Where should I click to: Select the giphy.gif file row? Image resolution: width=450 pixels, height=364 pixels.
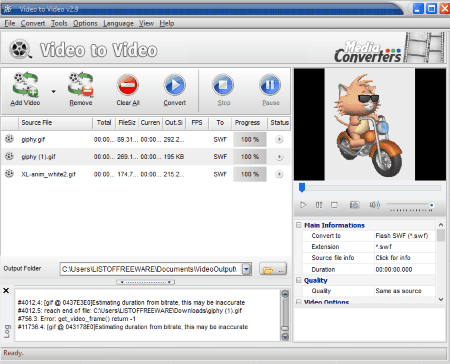pos(146,139)
